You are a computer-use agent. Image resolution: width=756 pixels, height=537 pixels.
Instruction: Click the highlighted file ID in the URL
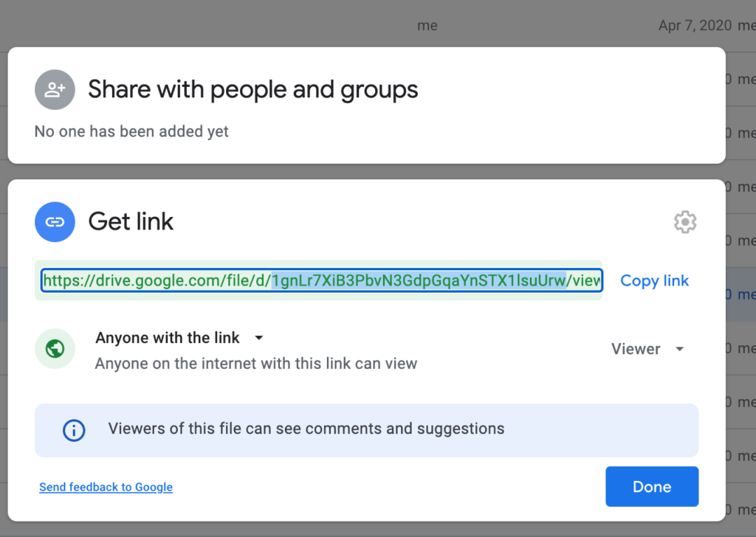pyautogui.click(x=419, y=280)
